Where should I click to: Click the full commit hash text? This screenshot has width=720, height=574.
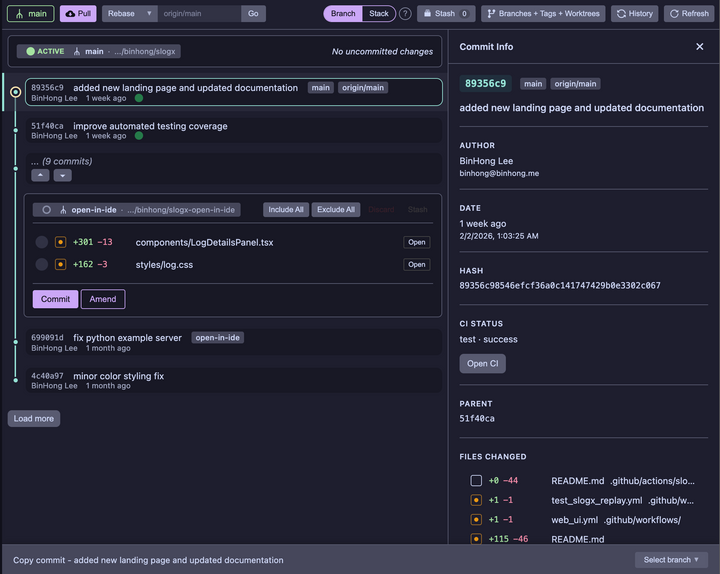[560, 286]
